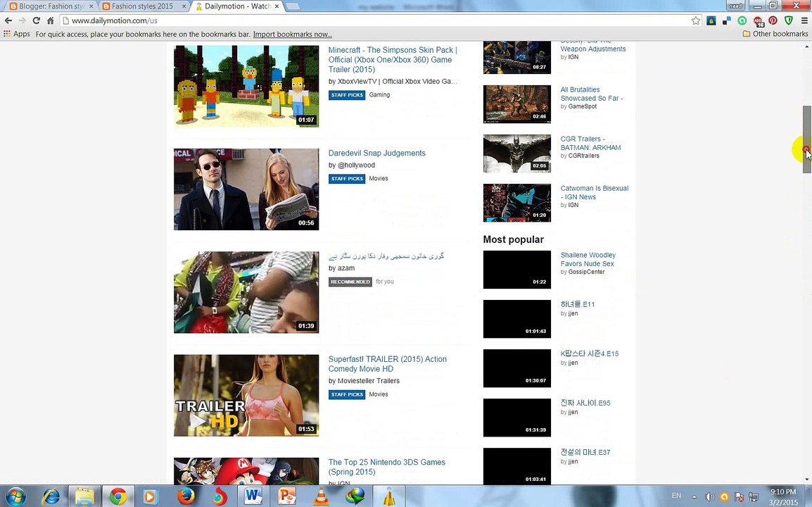Click the browser Forward arrow
The width and height of the screenshot is (812, 507).
23,20
